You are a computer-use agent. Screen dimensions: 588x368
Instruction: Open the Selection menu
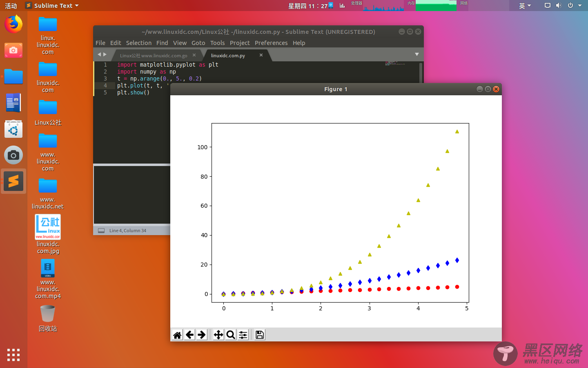coord(139,43)
